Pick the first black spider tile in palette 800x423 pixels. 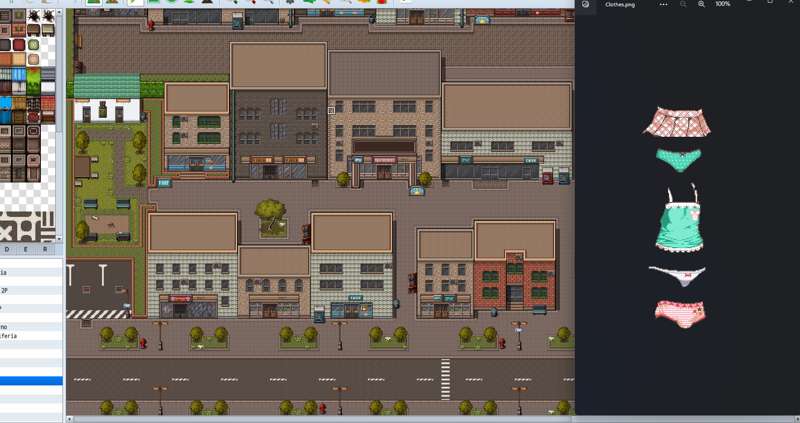point(33,16)
